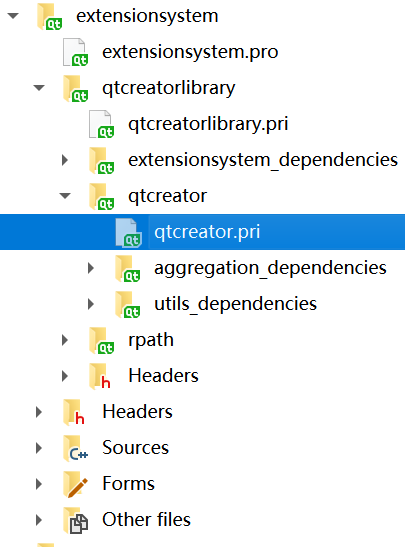Collapse the qtcreator subfolder
This screenshot has width=405, height=547.
65,196
